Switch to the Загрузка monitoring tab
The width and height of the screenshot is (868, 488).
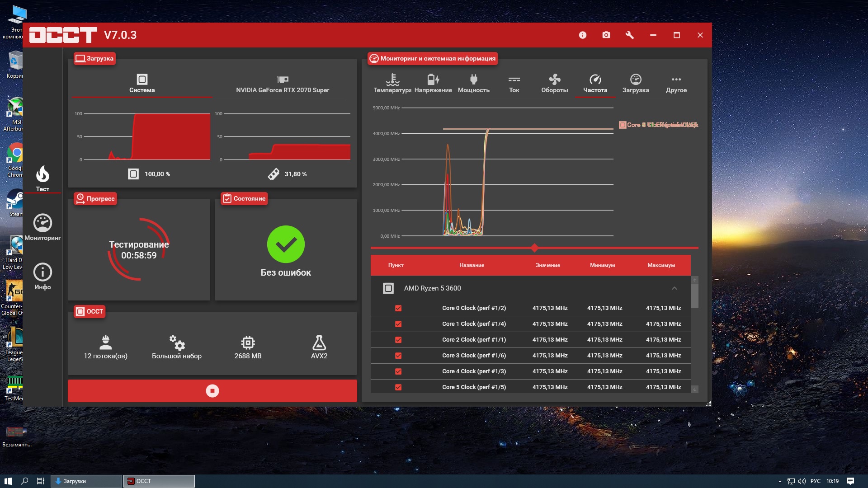(635, 84)
